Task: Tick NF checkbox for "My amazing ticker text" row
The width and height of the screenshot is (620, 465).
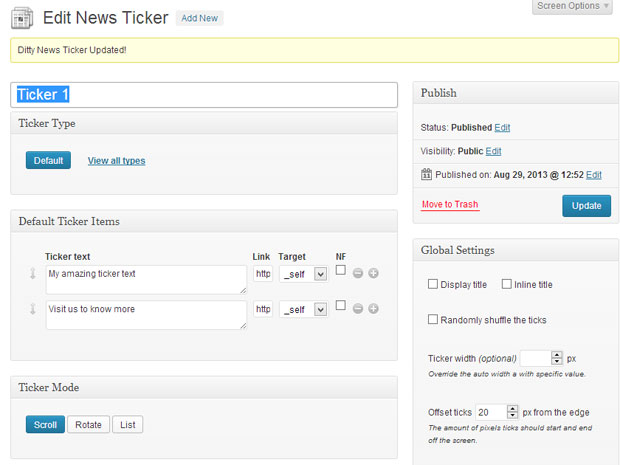Action: click(x=340, y=270)
